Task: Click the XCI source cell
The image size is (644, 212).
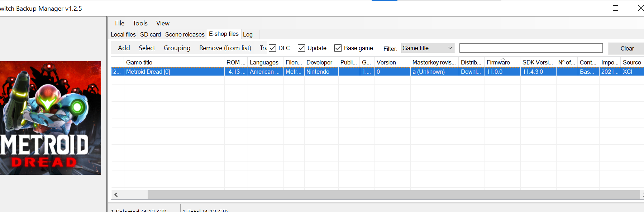Action: click(x=632, y=72)
